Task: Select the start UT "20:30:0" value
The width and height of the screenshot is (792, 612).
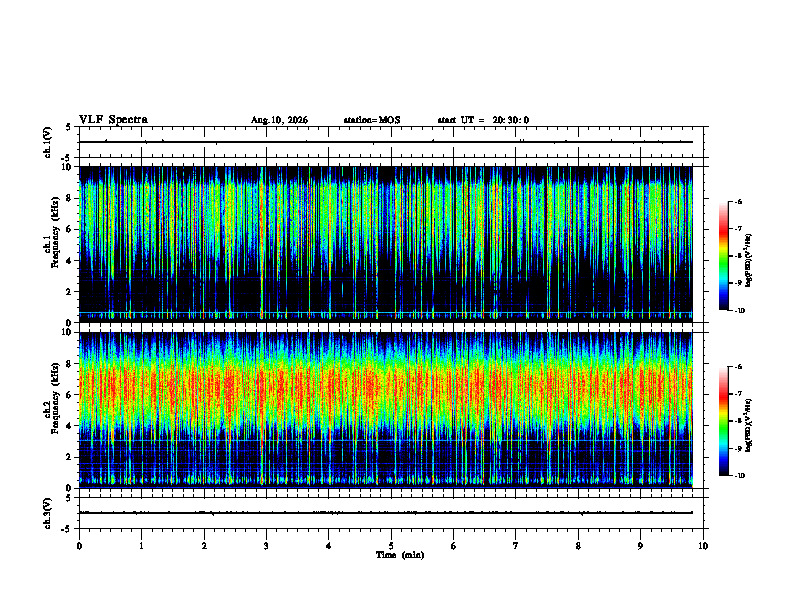Action: (511, 120)
